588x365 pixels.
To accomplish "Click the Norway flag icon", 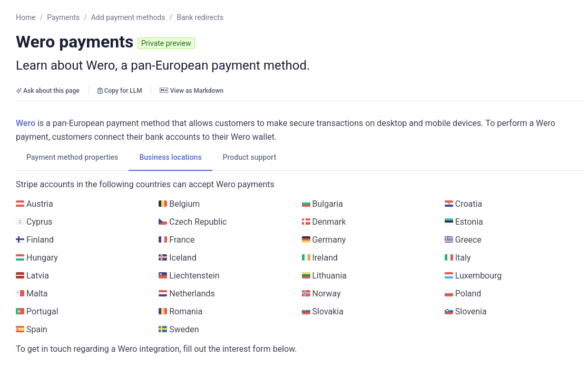I will pos(306,294).
